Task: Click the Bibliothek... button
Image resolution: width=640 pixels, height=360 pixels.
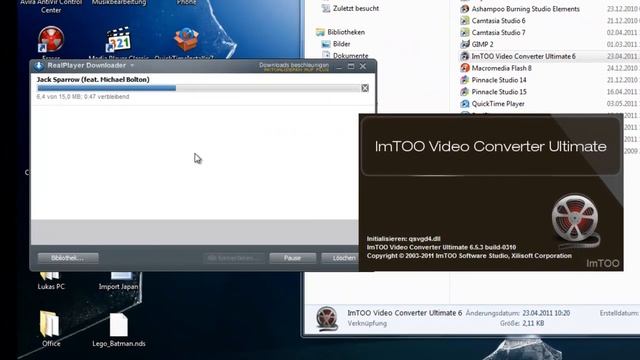Action: (68, 258)
